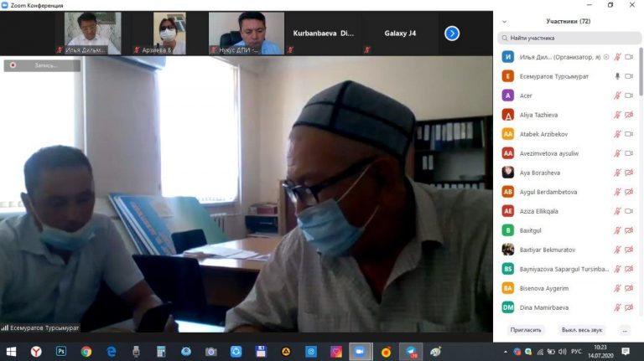Image resolution: width=644 pixels, height=361 pixels.
Task: Open the more options (...) menu in participants
Action: pos(624,330)
